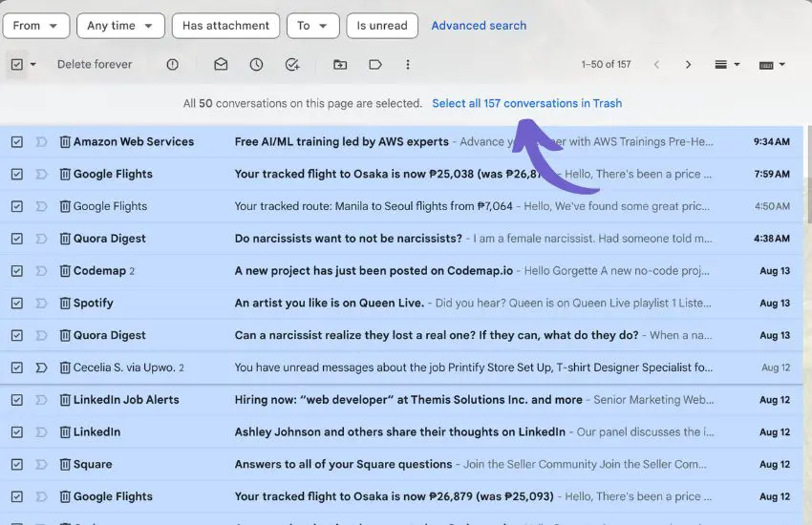Open the Any time filter dropdown
812x525 pixels.
coord(120,26)
